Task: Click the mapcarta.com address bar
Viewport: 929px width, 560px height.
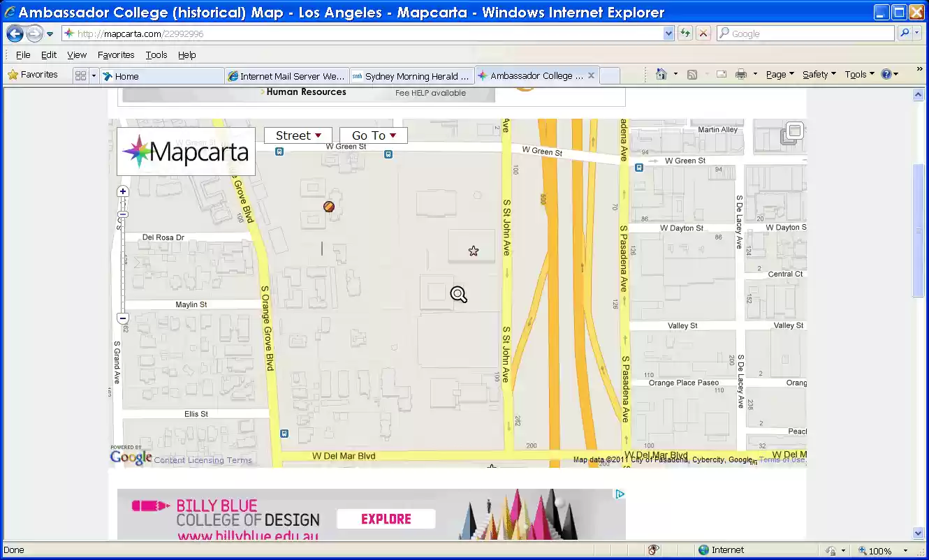Action: click(362, 34)
